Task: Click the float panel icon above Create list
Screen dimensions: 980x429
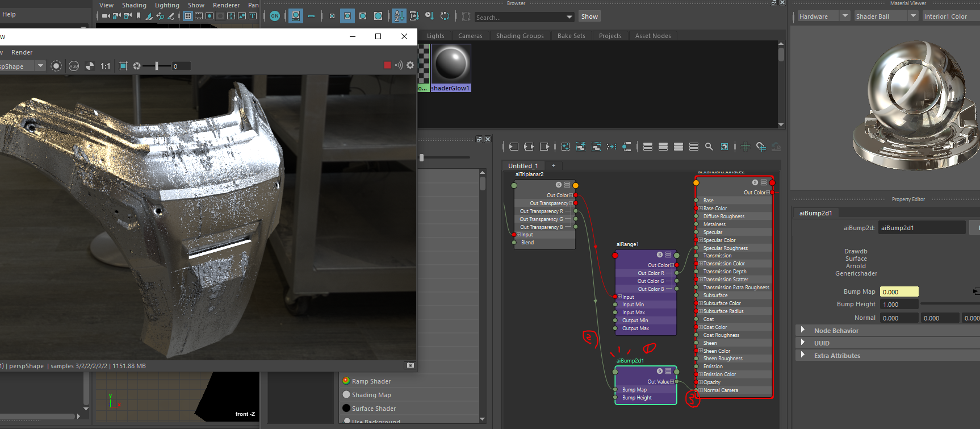Action: (x=479, y=139)
